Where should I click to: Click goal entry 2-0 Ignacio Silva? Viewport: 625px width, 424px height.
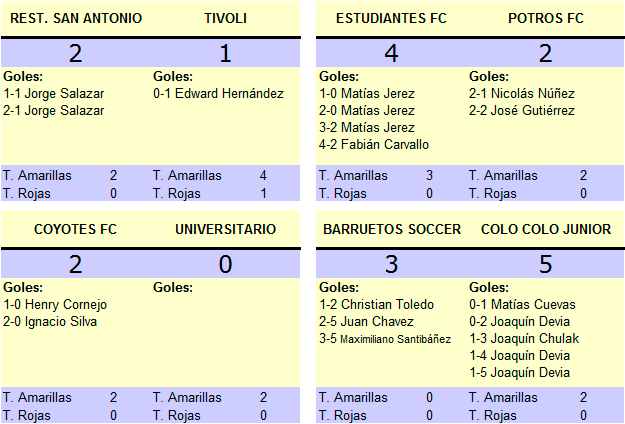pyautogui.click(x=50, y=322)
